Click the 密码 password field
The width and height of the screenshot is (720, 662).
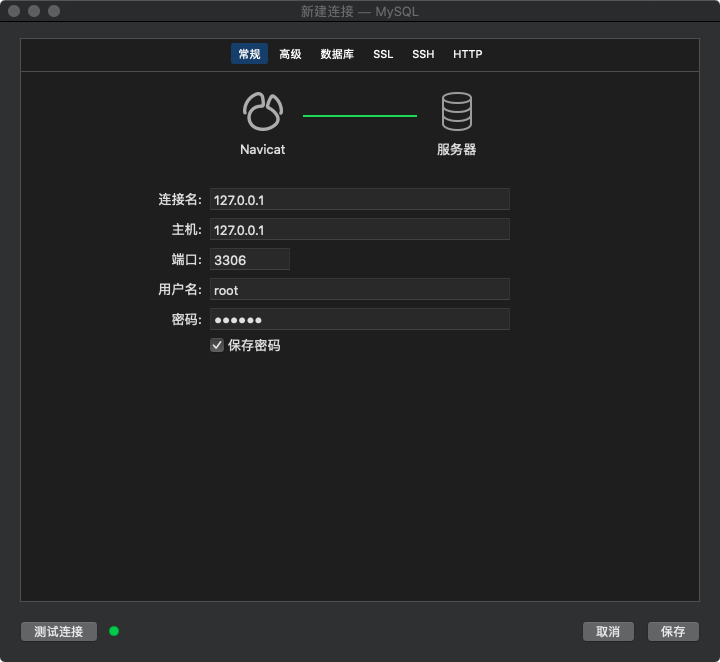pos(360,319)
